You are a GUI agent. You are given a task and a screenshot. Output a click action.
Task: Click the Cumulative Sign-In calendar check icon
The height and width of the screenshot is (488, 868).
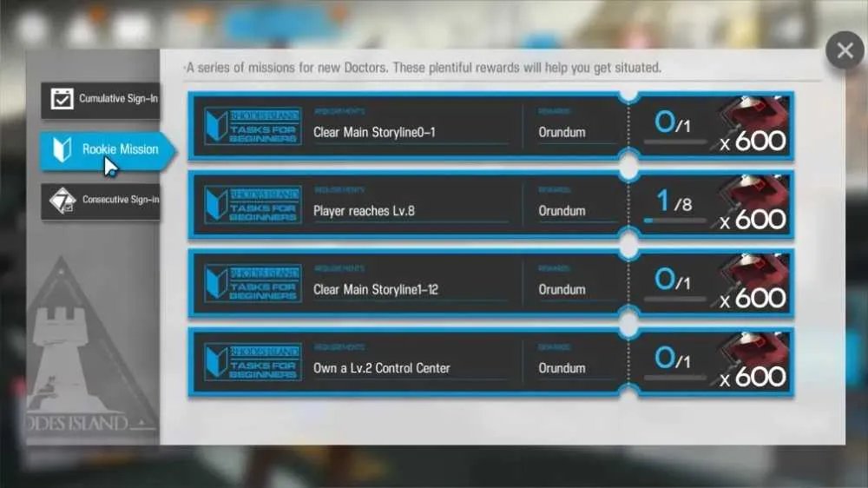[62, 99]
